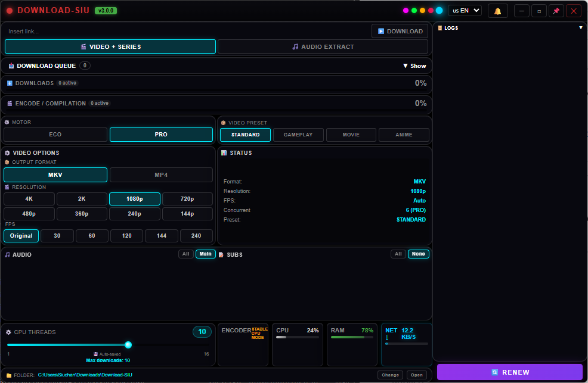Click the notification bell icon

pyautogui.click(x=497, y=11)
